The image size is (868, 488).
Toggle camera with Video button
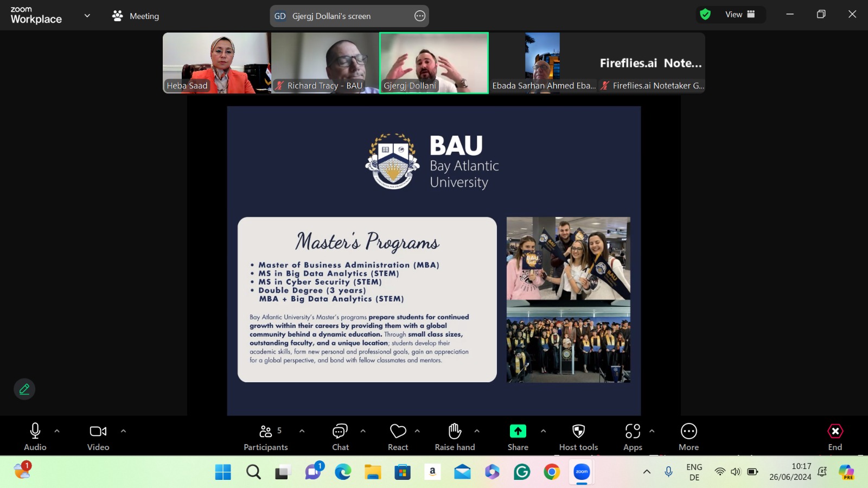98,436
